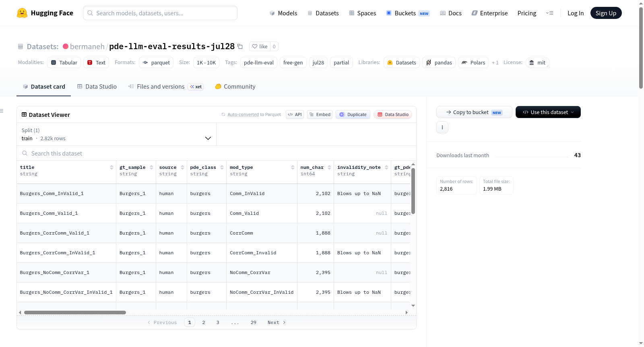Image resolution: width=644 pixels, height=347 pixels.
Task: Open the Pricing page
Action: (527, 13)
